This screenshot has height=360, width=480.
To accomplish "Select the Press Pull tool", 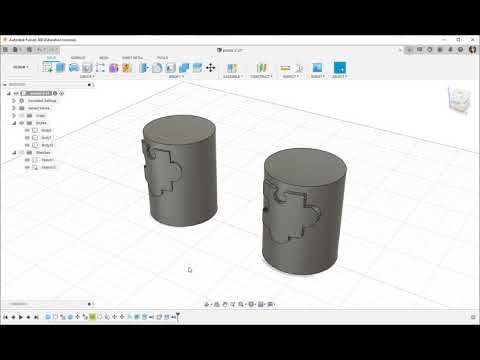I will [144, 68].
